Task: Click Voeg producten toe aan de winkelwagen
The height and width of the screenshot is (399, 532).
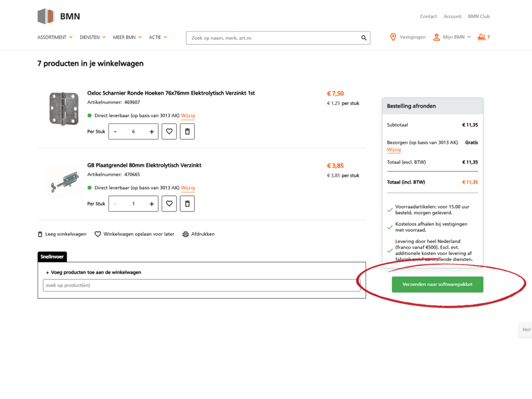Action: coord(94,272)
